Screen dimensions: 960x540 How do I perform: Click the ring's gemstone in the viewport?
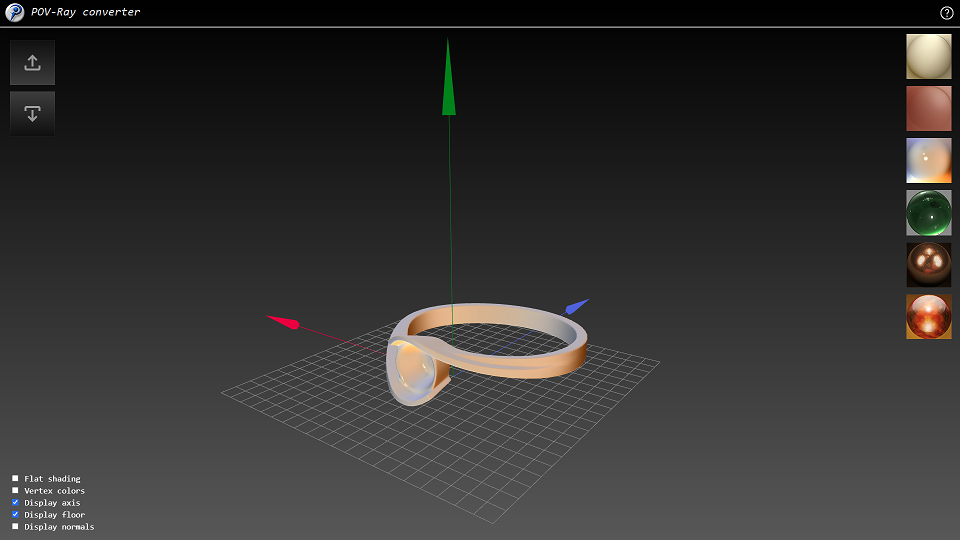pyautogui.click(x=414, y=370)
